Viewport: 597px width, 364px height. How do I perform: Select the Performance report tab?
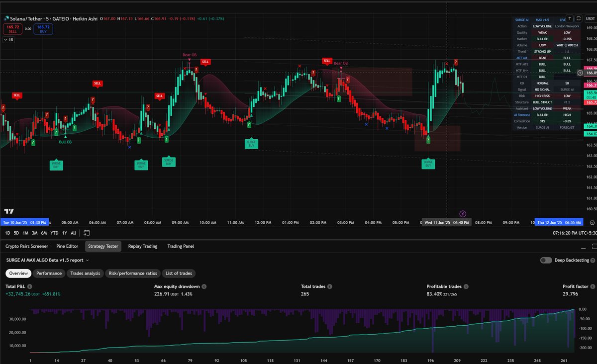(49, 273)
